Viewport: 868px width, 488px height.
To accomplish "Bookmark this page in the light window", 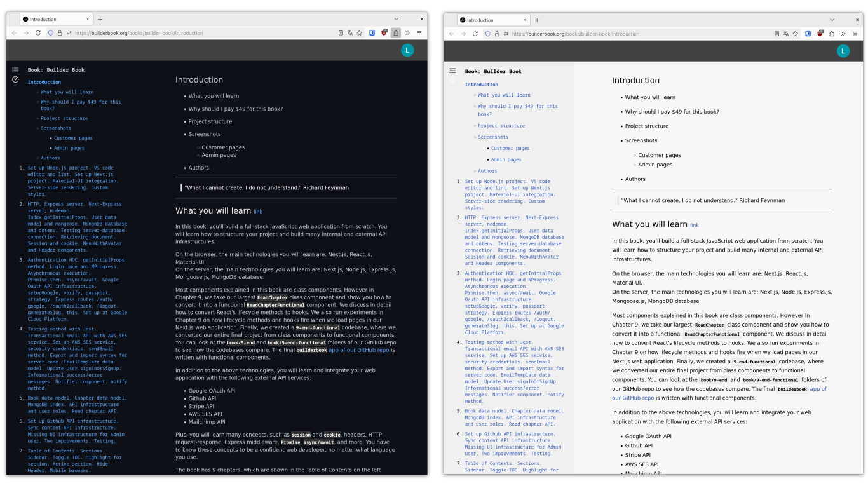I will click(x=796, y=34).
